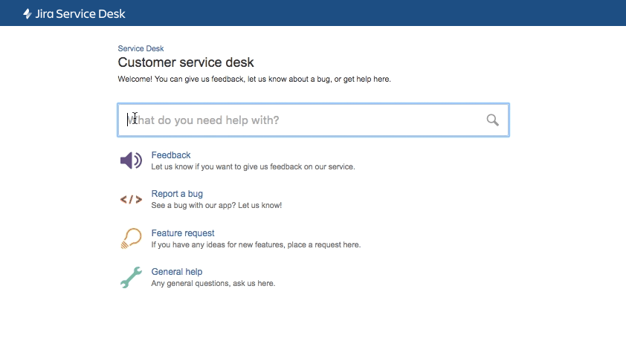Click the purple speaker Feedback icon

(x=131, y=160)
